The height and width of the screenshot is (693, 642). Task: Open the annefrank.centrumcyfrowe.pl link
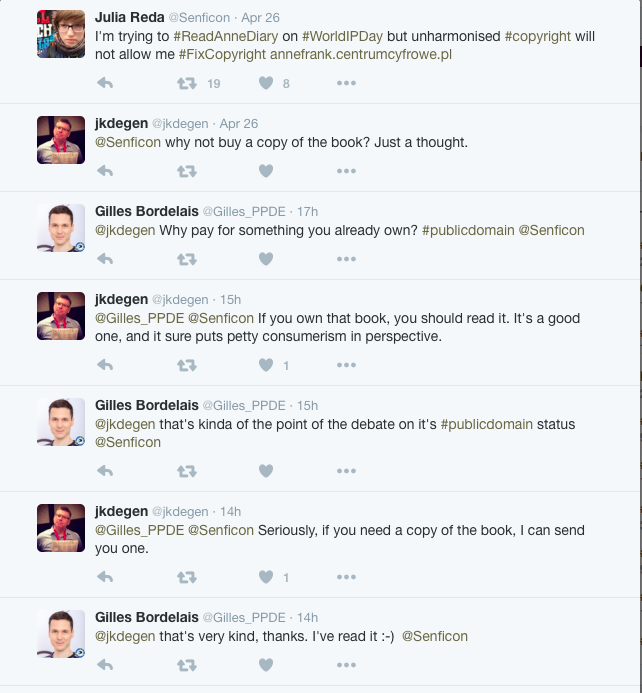361,54
